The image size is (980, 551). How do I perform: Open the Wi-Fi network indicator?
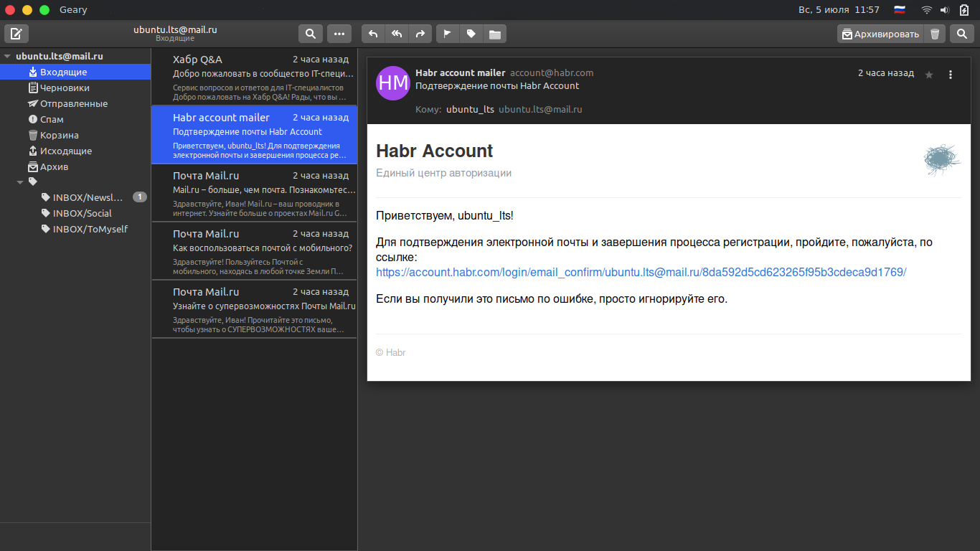point(927,10)
